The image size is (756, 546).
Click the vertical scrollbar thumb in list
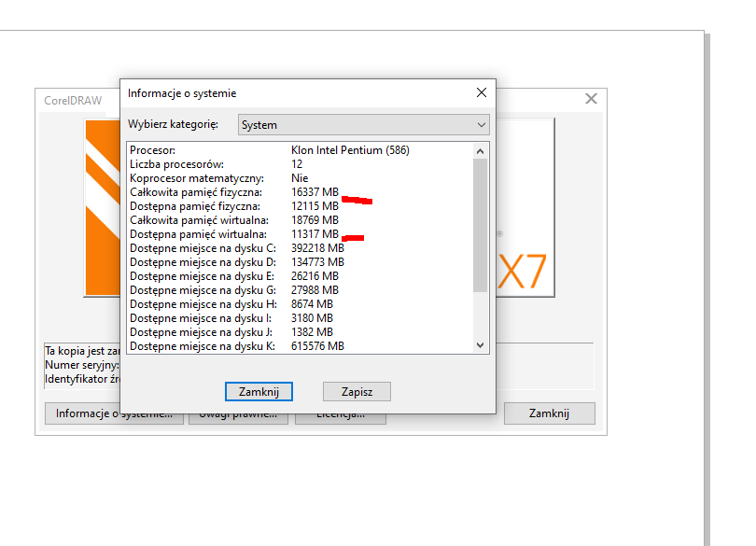coord(480,225)
